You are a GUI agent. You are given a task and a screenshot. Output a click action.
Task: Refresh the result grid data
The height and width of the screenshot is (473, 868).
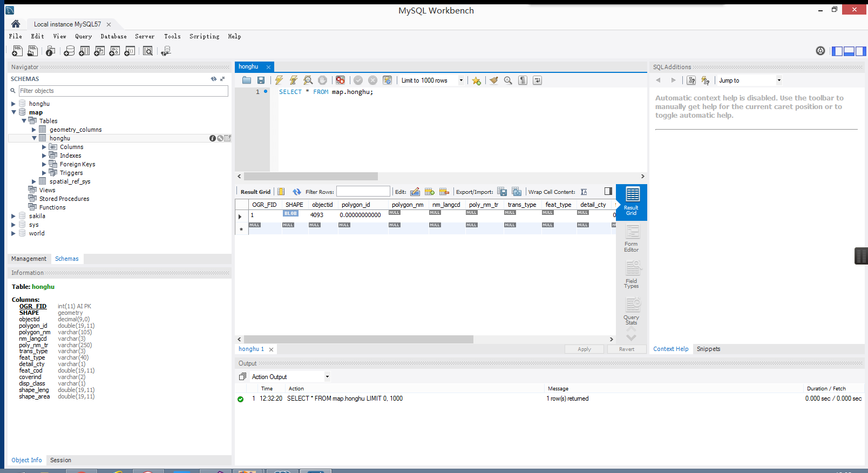(297, 192)
